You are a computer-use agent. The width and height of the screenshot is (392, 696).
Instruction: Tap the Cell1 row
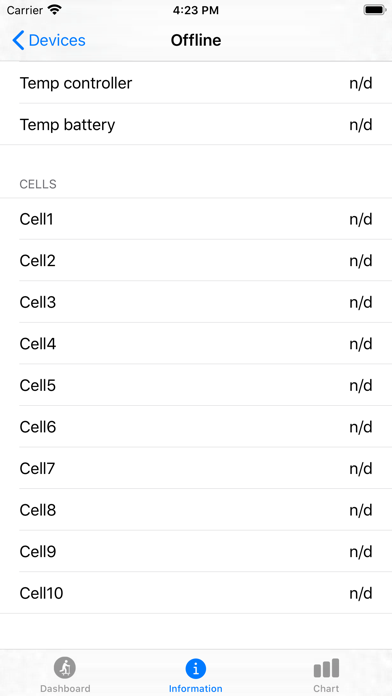tap(196, 219)
